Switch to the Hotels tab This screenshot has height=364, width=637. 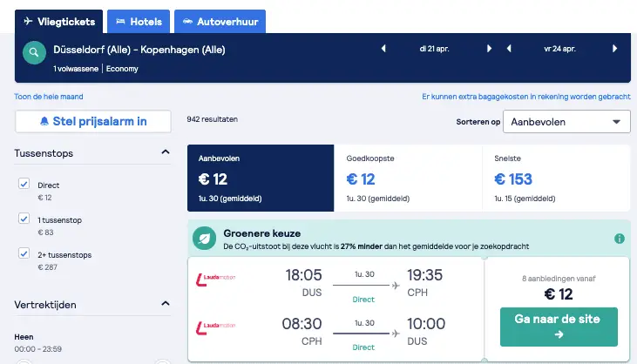[139, 22]
